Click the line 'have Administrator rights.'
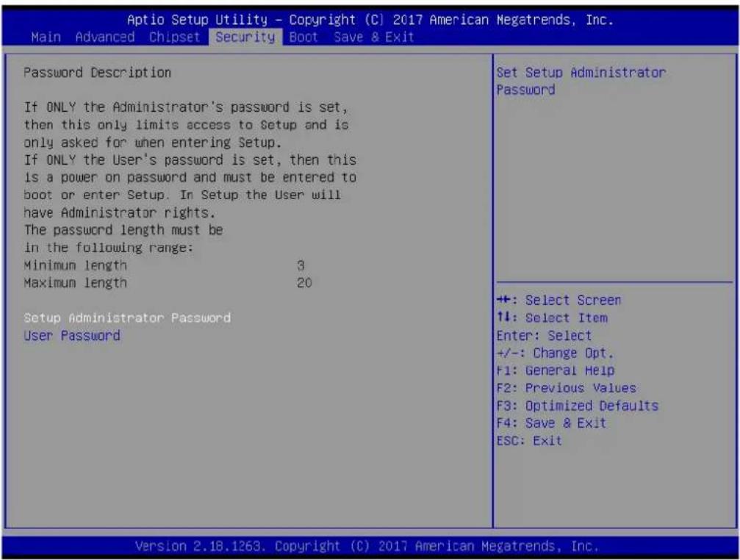 (x=119, y=213)
